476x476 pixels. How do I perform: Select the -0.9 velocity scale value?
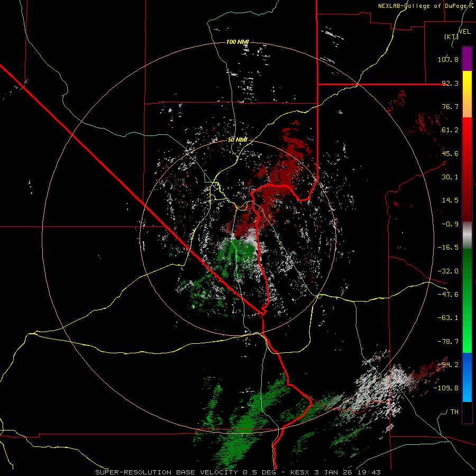(x=450, y=224)
